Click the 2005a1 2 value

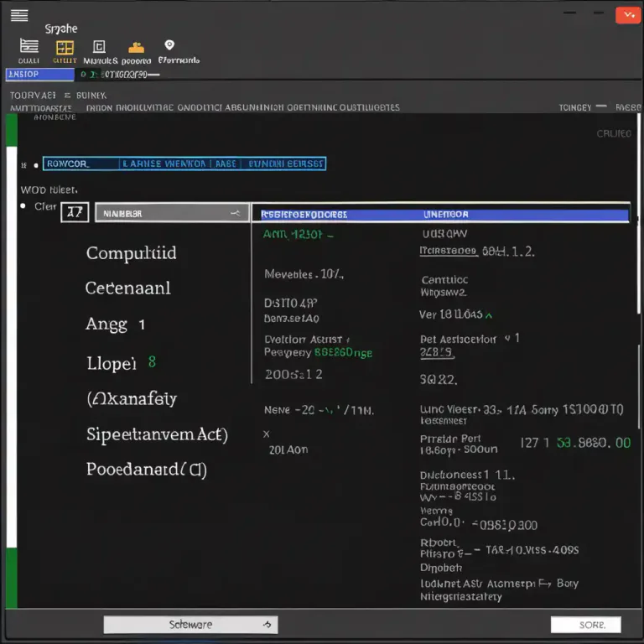[x=293, y=374]
